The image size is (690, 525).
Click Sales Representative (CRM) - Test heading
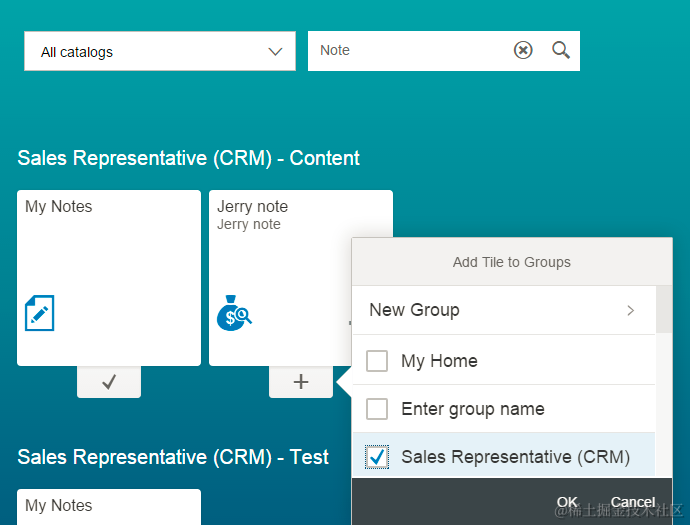173,457
